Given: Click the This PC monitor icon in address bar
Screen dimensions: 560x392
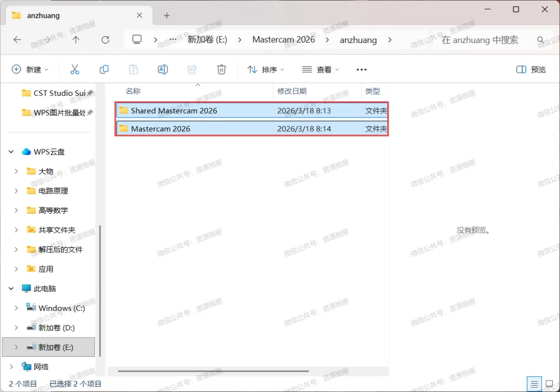Looking at the screenshot, I should coord(137,39).
